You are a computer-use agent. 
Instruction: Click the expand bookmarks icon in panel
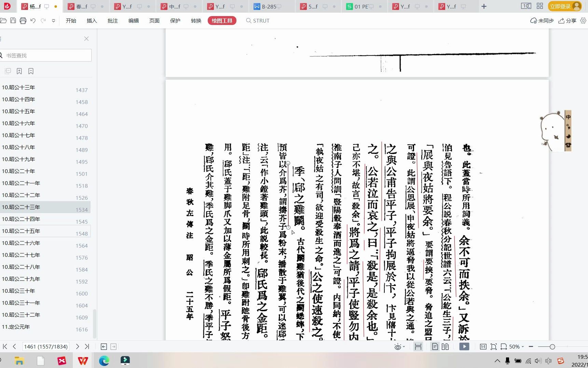coord(8,71)
